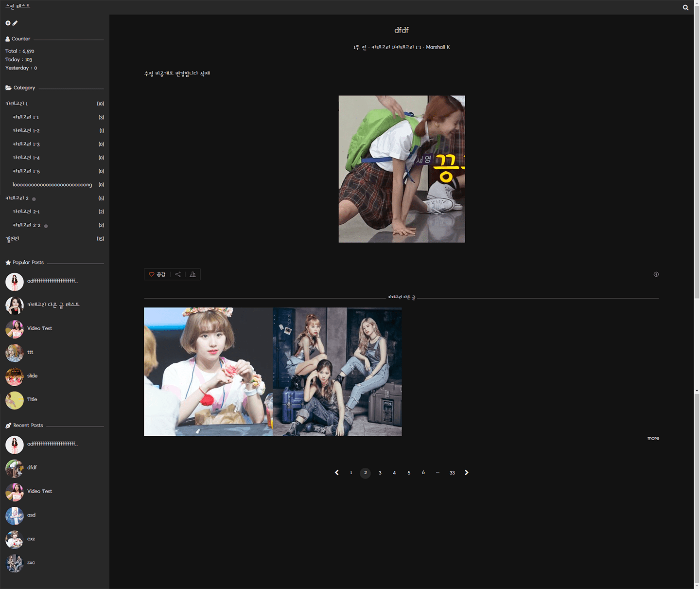
Task: Open the statistics bar chart icon
Action: pyautogui.click(x=192, y=274)
